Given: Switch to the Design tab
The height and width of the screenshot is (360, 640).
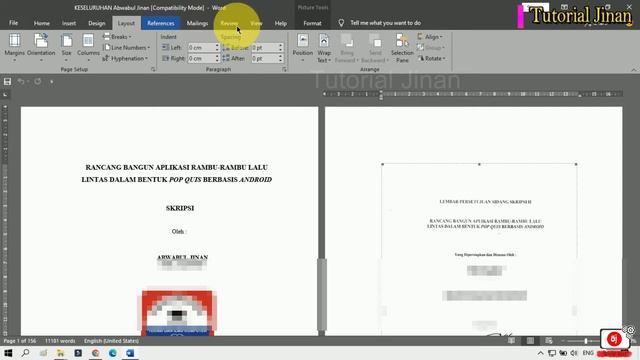Looking at the screenshot, I should pos(97,23).
